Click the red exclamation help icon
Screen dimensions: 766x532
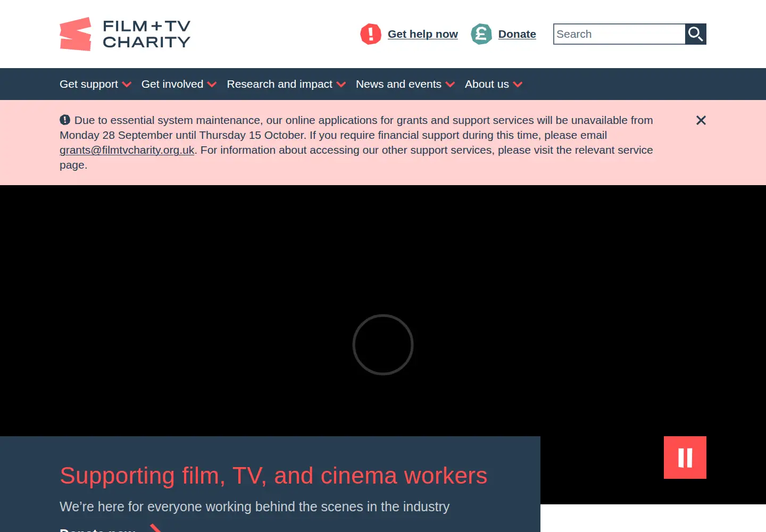point(371,34)
